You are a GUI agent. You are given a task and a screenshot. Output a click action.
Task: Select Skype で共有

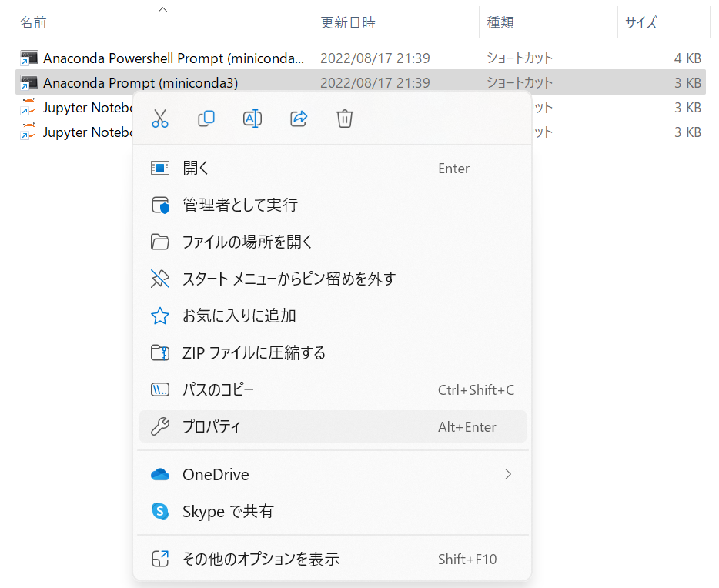pos(333,511)
